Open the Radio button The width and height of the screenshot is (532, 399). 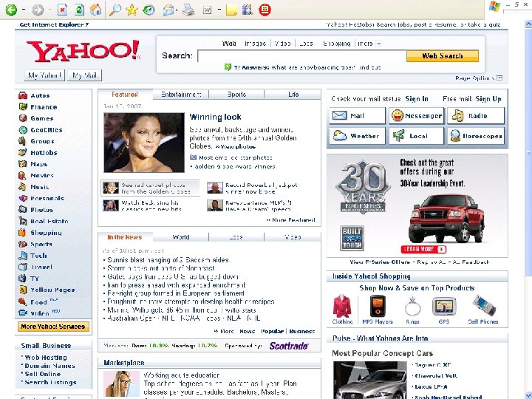pos(476,116)
